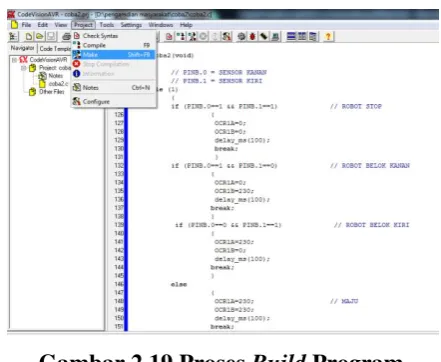Screen dimensions: 441x362
Task: Click 'OCR1A=0;' on line 127
Action: 230,123
